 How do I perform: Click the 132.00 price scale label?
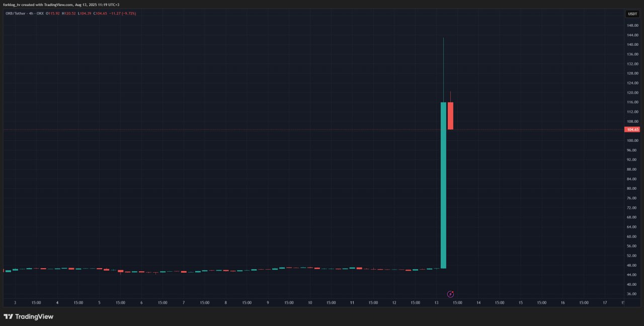[632, 63]
